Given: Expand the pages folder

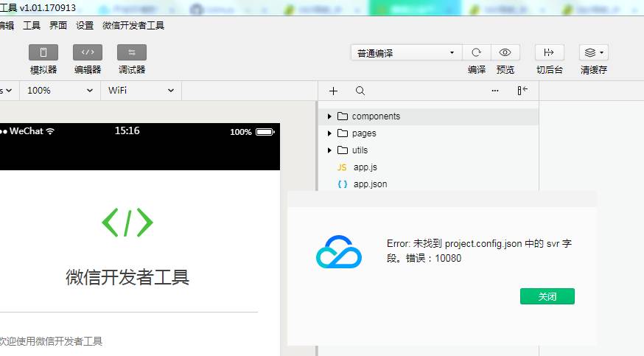Looking at the screenshot, I should (x=329, y=133).
